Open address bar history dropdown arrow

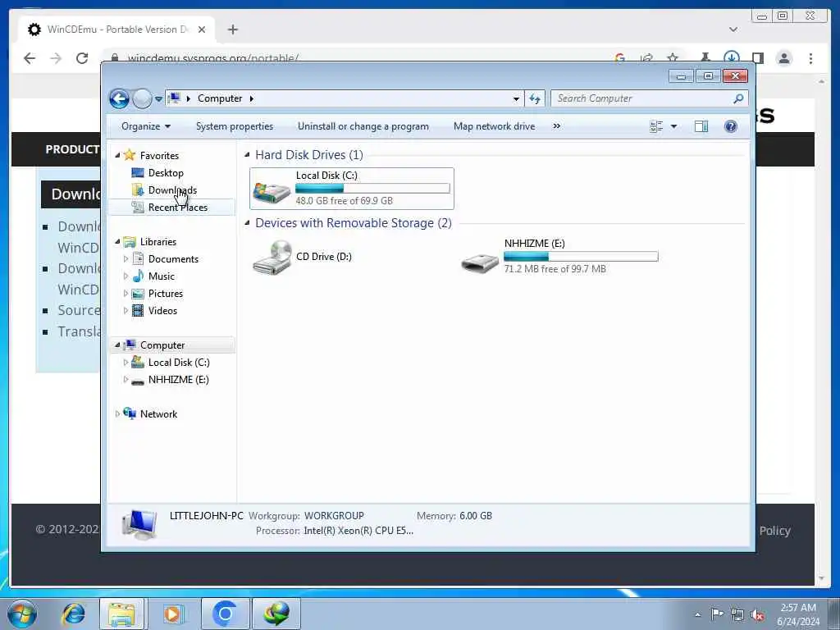pos(516,98)
